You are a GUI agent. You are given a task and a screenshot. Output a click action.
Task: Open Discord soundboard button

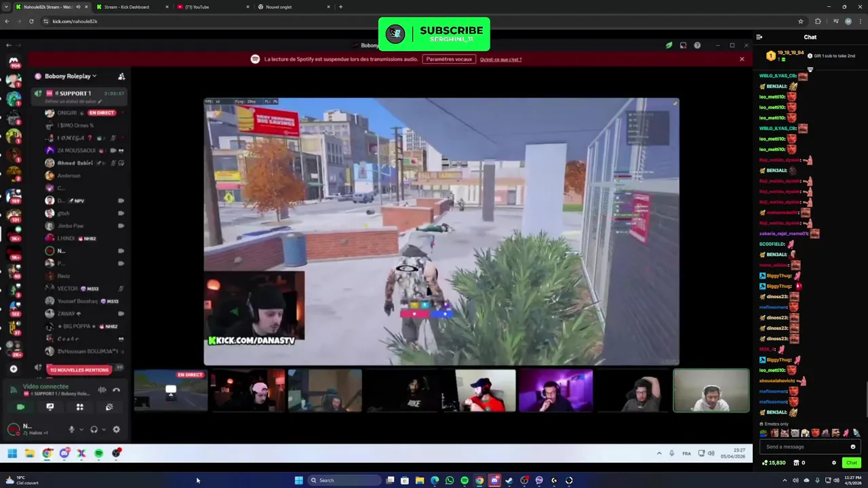coord(109,407)
